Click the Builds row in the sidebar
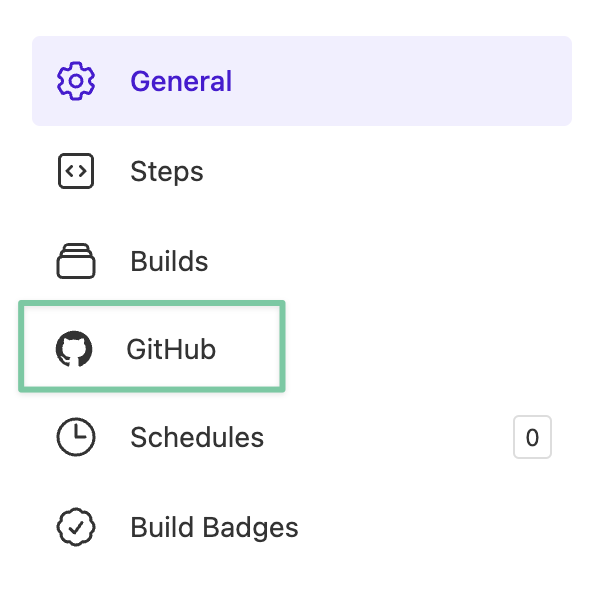603x603 pixels. [x=300, y=262]
